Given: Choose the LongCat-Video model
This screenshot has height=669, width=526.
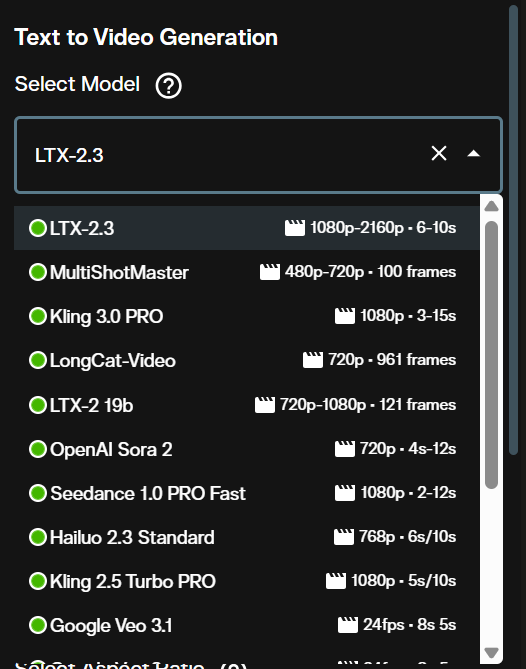Looking at the screenshot, I should point(247,361).
